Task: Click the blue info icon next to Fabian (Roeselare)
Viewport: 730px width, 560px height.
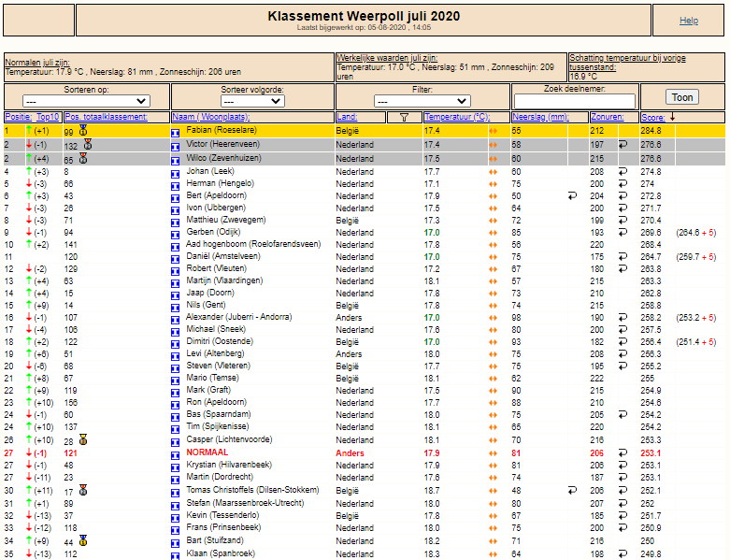Action: (x=176, y=133)
